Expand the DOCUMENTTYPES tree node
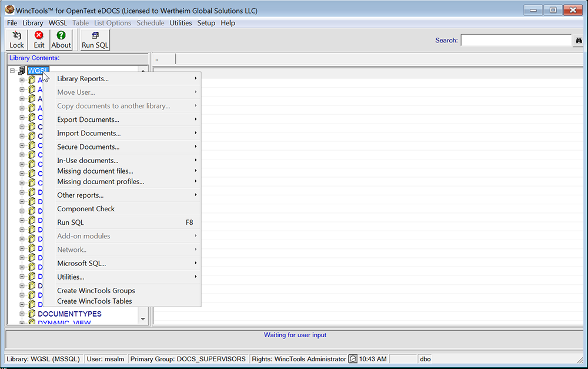The width and height of the screenshot is (588, 369). pos(22,314)
